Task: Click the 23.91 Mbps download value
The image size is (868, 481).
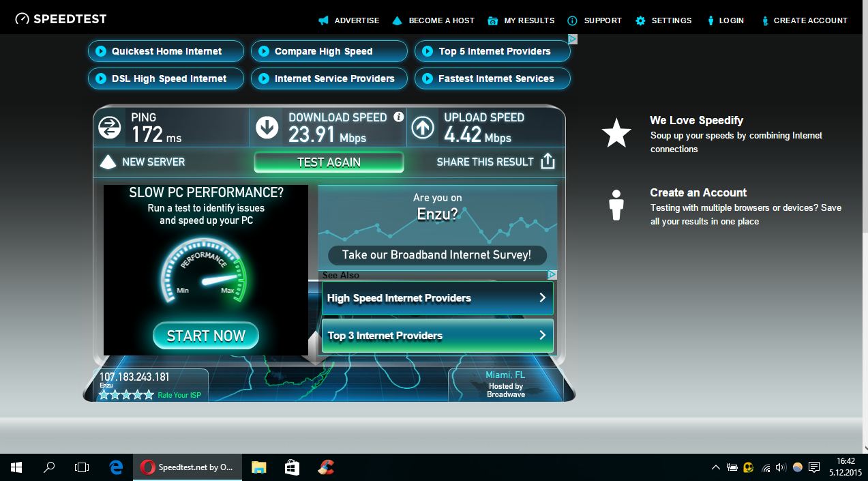Action: click(327, 134)
